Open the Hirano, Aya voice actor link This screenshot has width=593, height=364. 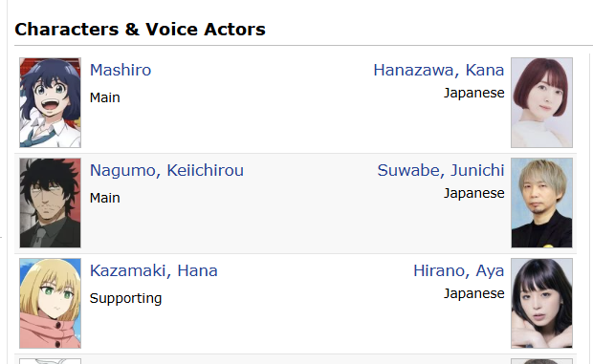pyautogui.click(x=459, y=271)
